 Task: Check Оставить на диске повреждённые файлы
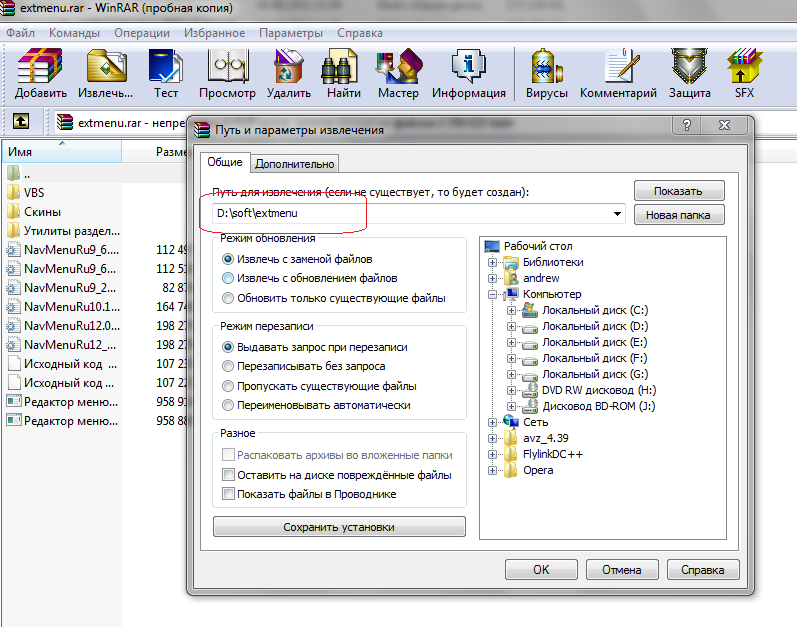coord(337,475)
